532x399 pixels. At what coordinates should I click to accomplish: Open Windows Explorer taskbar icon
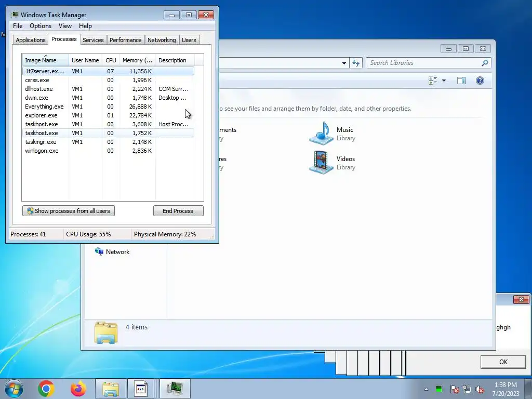(111, 389)
